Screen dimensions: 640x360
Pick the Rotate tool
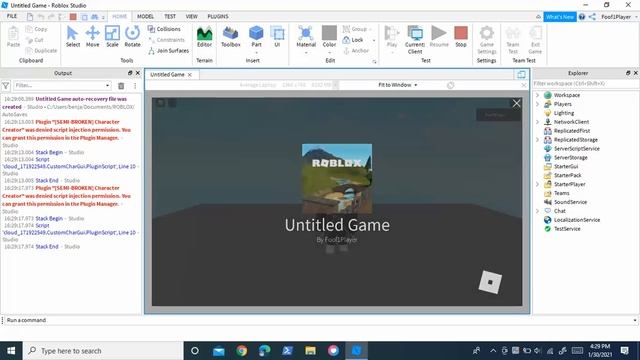click(x=132, y=37)
